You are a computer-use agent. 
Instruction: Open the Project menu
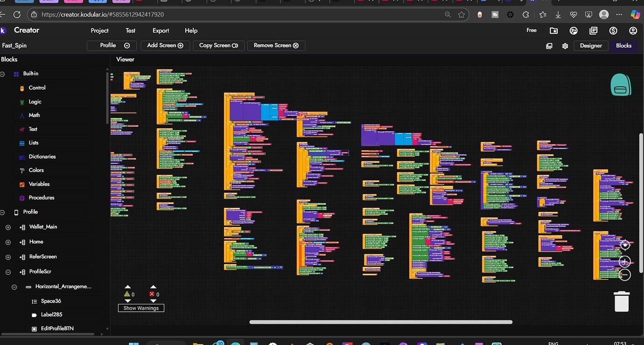99,31
